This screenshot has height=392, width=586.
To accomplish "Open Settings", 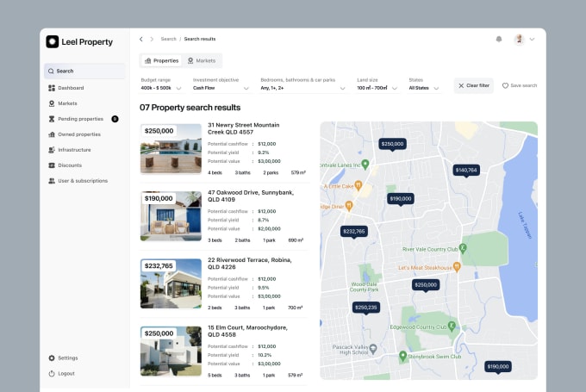I will pos(67,358).
